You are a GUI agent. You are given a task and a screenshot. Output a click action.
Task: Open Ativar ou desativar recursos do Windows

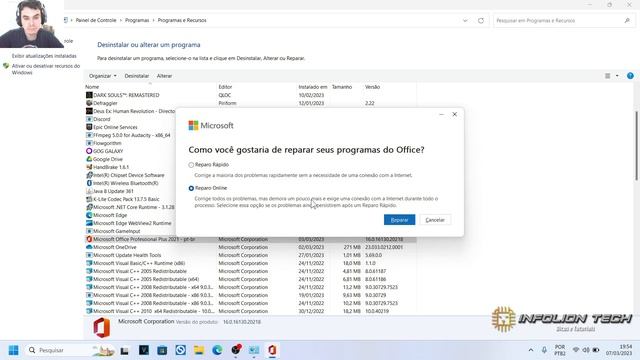pyautogui.click(x=46, y=69)
